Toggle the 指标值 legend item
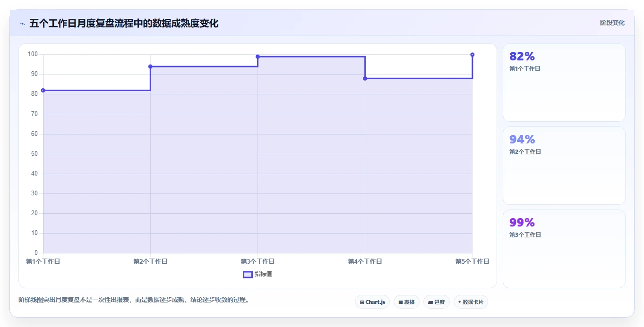The image size is (644, 327). point(258,274)
